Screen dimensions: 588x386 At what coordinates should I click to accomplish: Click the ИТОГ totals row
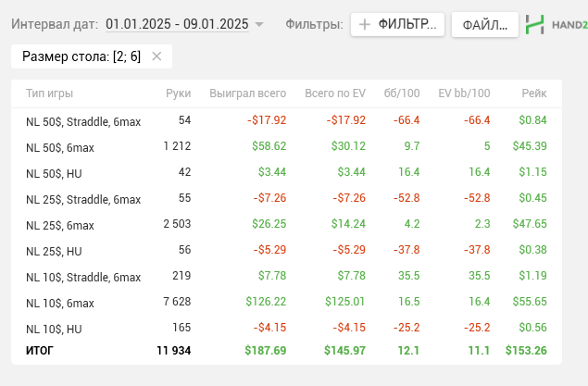click(278, 351)
